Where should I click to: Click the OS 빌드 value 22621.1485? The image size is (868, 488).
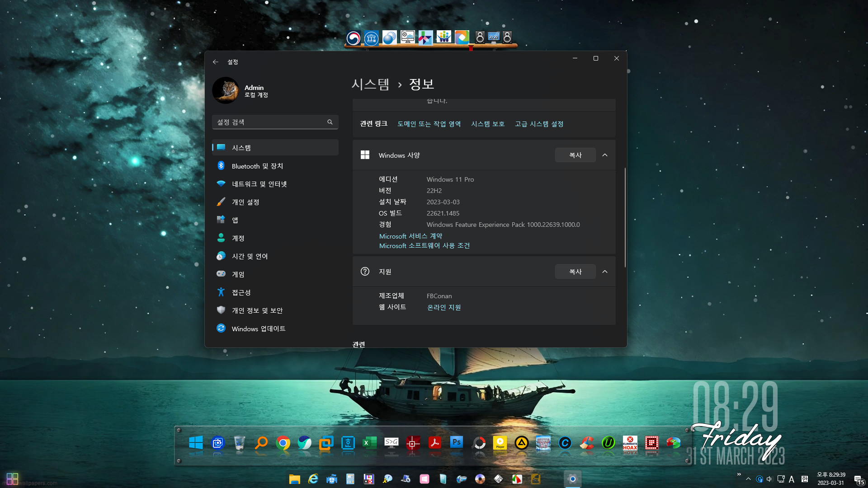pos(443,213)
